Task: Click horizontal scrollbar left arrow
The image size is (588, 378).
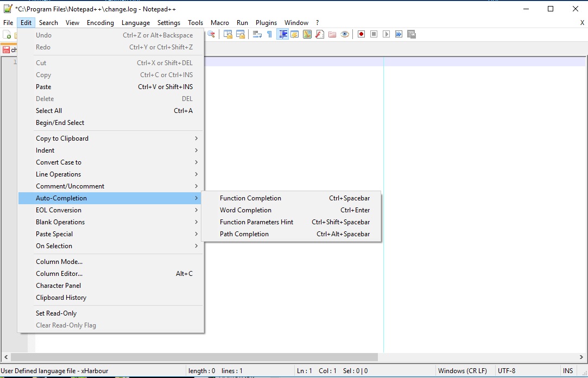Action: (x=5, y=357)
